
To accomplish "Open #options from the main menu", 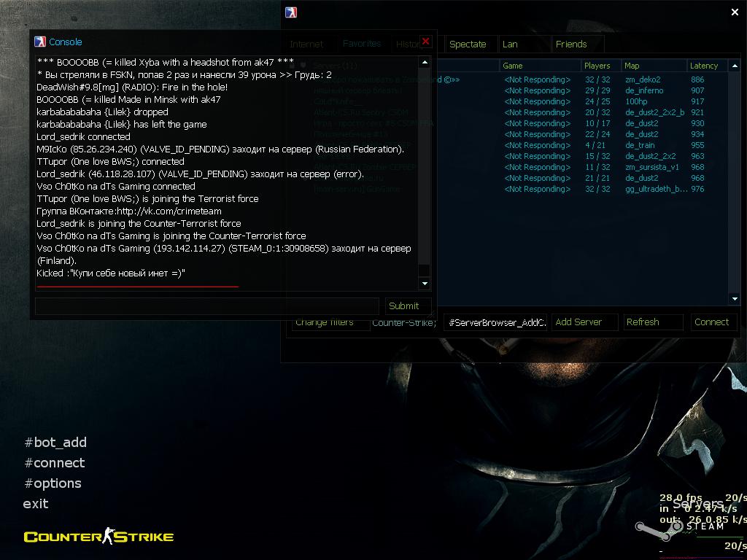I will point(53,483).
